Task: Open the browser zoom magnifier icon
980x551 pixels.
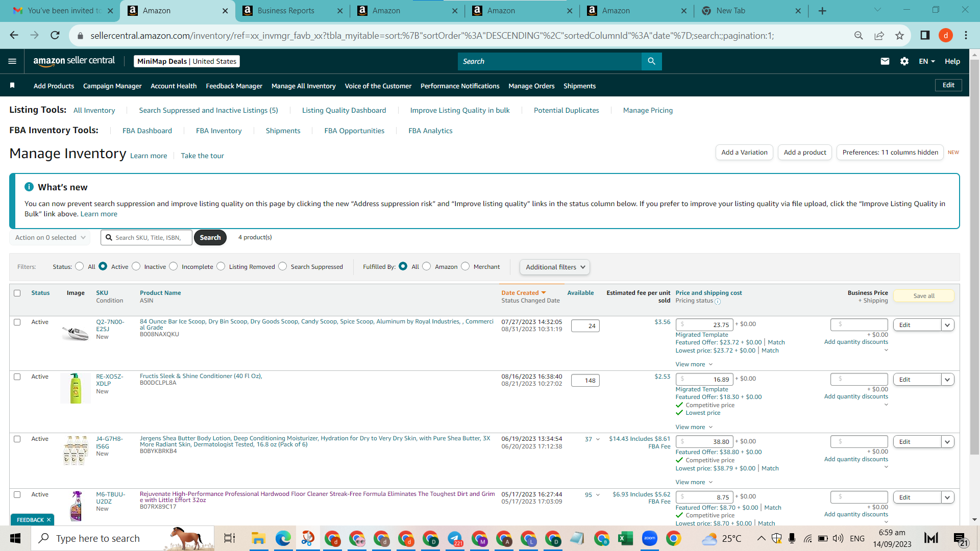Action: pyautogui.click(x=859, y=35)
